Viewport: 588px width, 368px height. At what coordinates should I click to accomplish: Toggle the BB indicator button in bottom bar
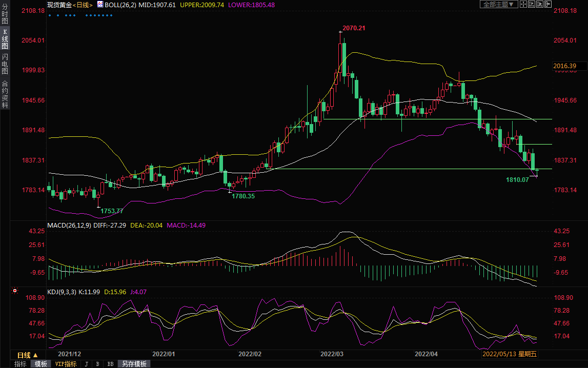(x=110, y=364)
